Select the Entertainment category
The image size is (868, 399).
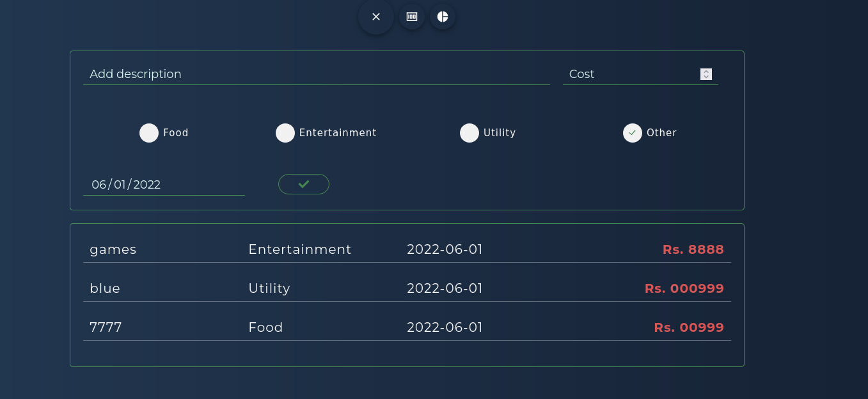tap(285, 133)
